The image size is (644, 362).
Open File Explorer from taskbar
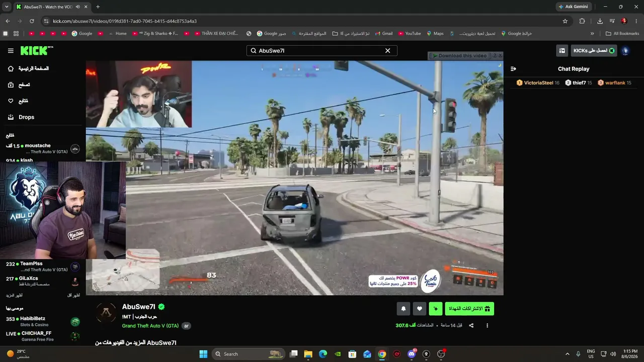[308, 354]
